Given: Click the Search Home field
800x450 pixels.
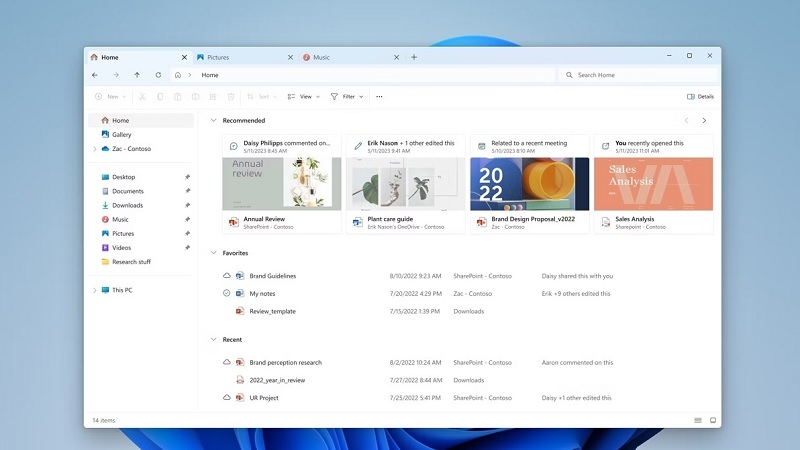Looking at the screenshot, I should 638,75.
